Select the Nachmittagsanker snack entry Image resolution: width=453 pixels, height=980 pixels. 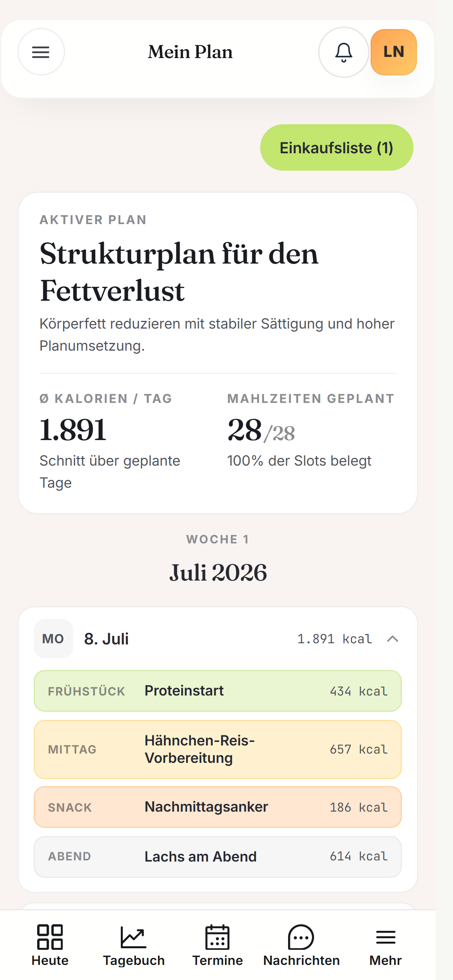218,807
